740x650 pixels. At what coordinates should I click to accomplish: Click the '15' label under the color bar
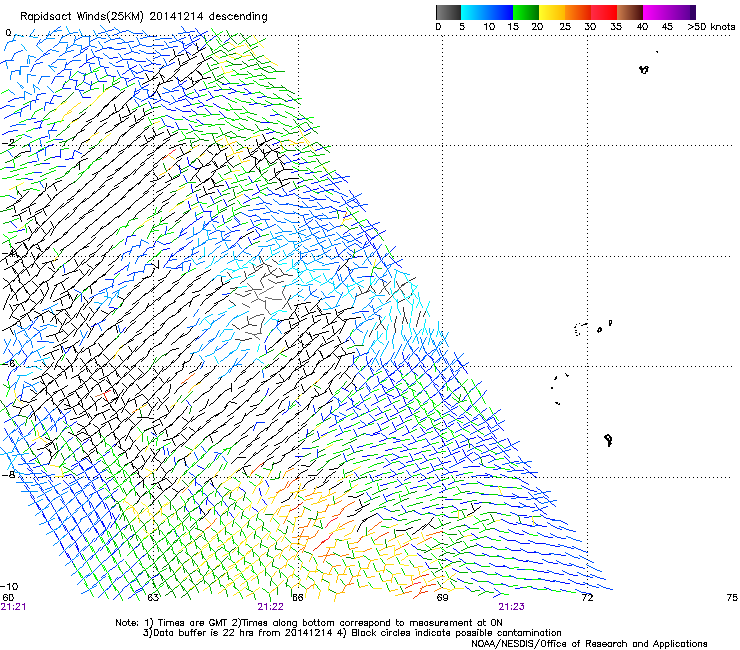tap(513, 27)
